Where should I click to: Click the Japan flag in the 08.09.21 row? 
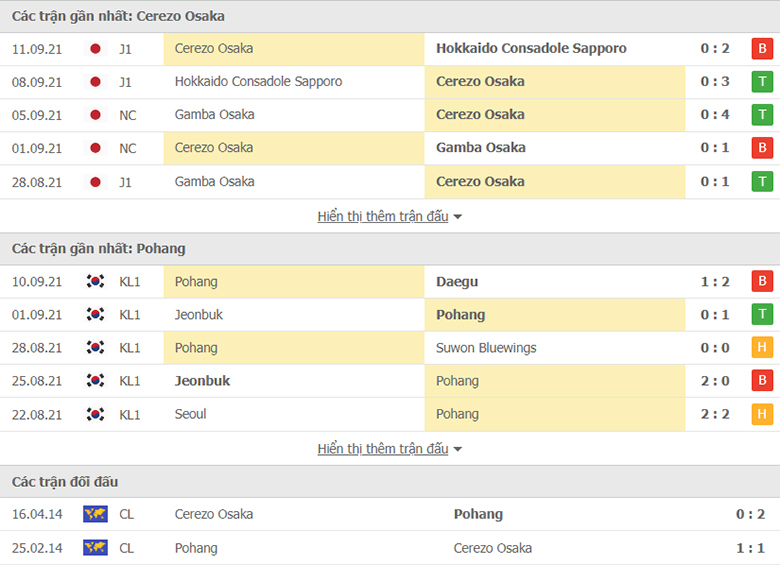(x=95, y=82)
